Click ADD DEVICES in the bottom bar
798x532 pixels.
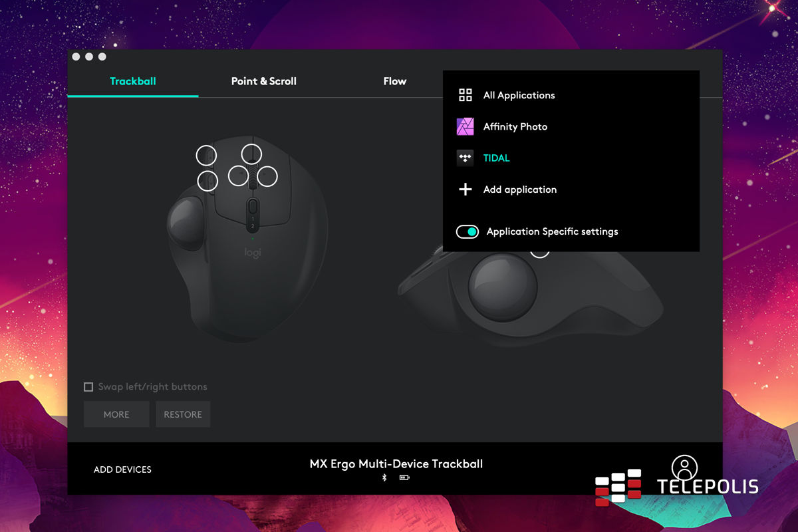tap(122, 469)
